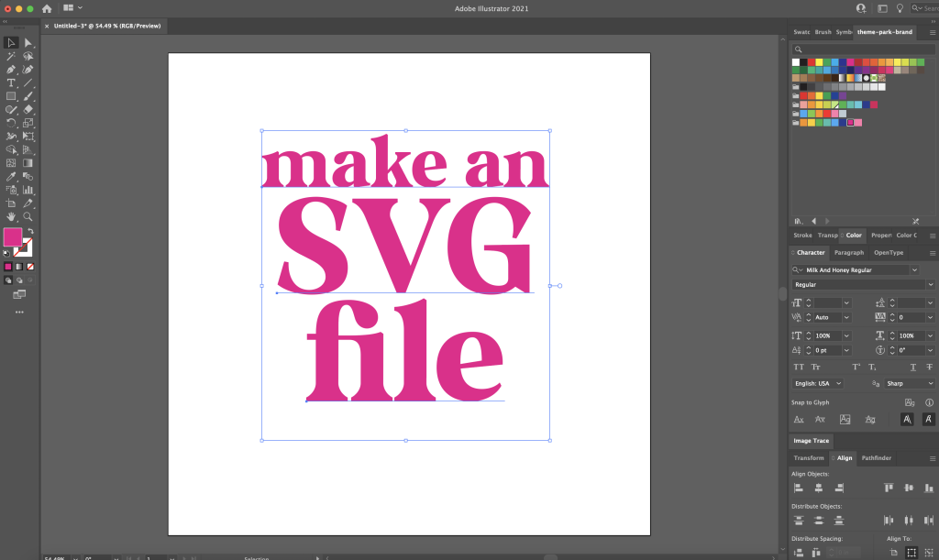Close the Untitled-3 document tab
Image resolution: width=939 pixels, height=560 pixels.
tap(47, 27)
